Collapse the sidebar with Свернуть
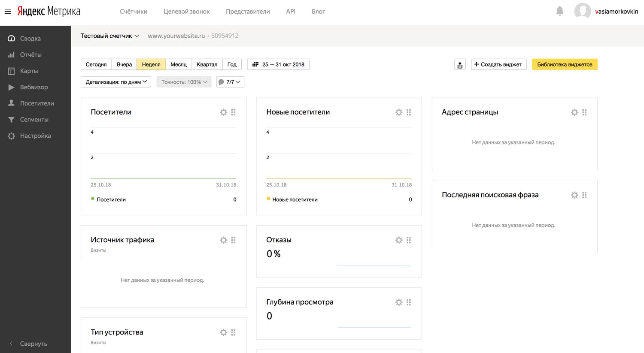 pos(28,344)
